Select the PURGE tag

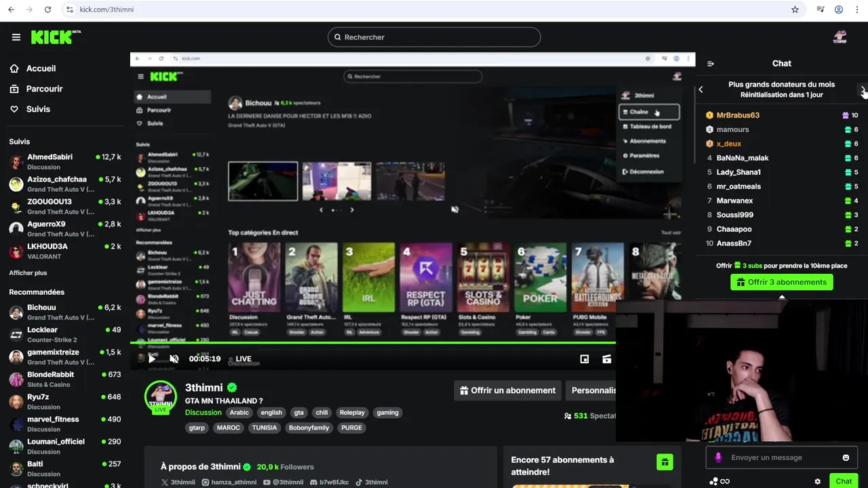[x=352, y=428]
